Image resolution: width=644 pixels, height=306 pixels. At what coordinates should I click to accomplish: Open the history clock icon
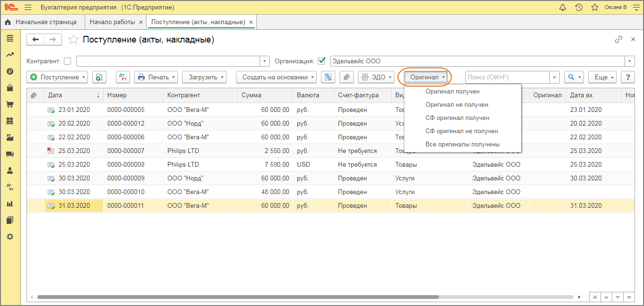pos(579,8)
